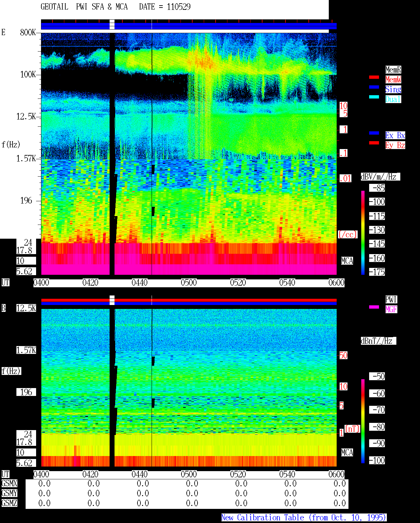Click the magenta MGF legend swatch

coord(374,307)
